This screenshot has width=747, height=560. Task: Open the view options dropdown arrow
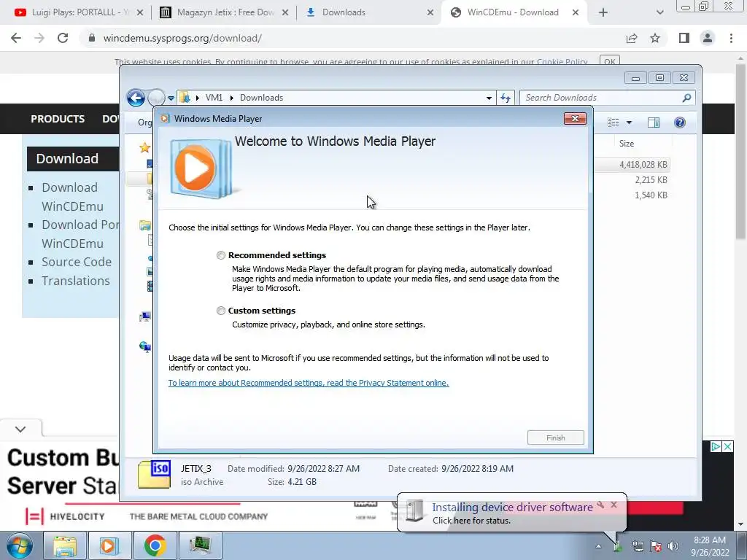pos(629,122)
